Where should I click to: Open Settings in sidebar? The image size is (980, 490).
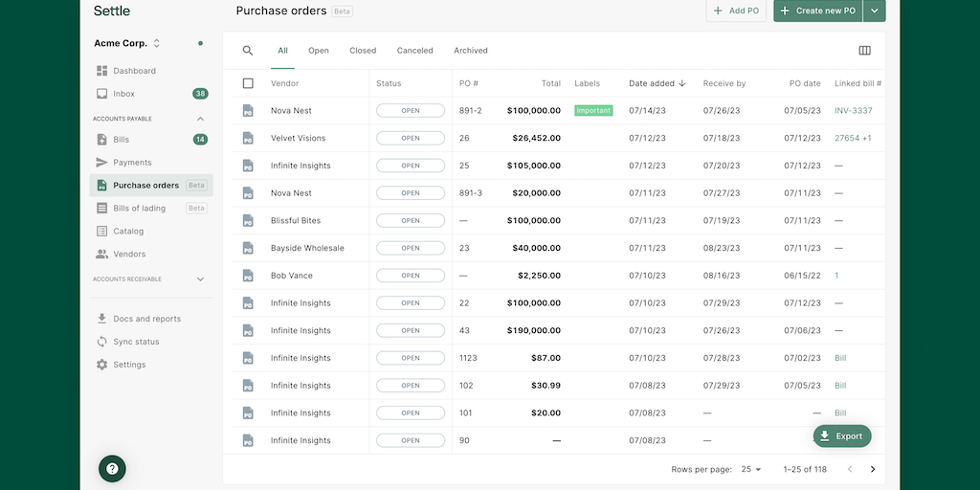(x=129, y=365)
